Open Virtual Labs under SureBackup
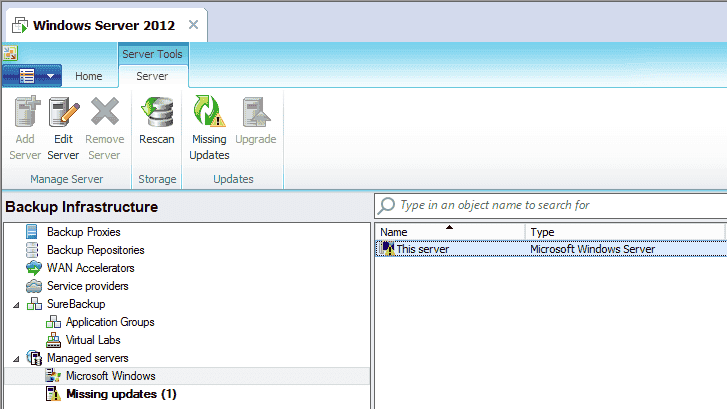Screen dimensions: 727x409 (x=93, y=340)
